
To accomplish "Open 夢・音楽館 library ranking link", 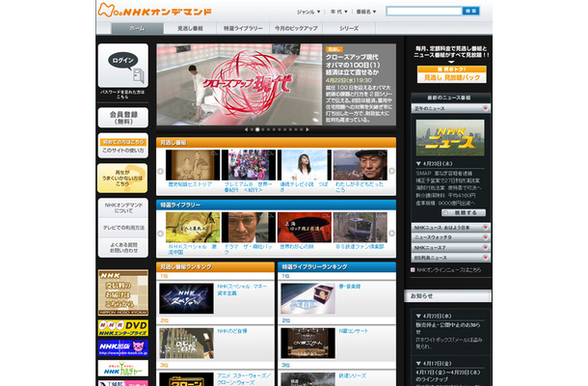I will [350, 287].
